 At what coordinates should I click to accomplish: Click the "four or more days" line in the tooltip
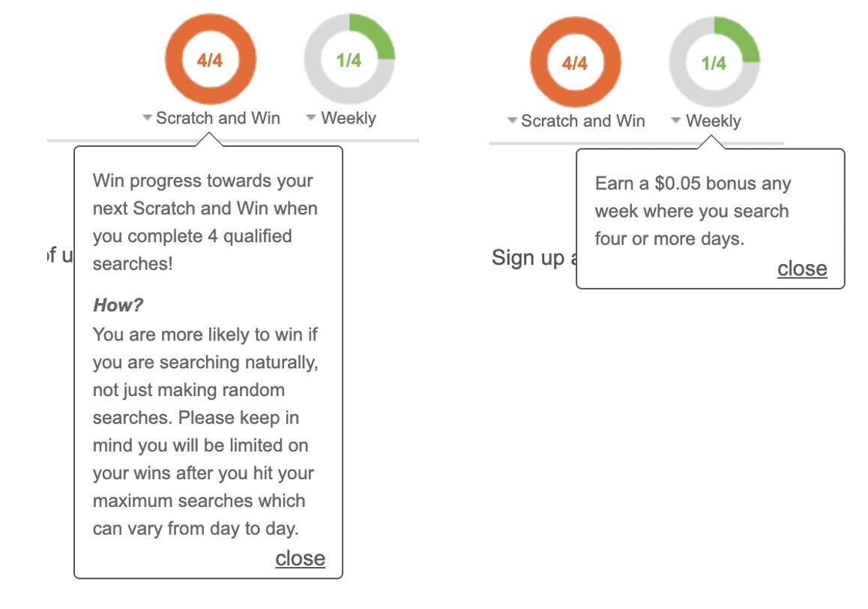pyautogui.click(x=669, y=239)
